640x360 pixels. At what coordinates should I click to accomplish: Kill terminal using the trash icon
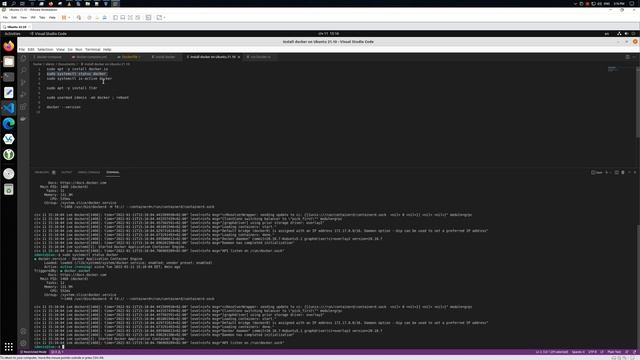pos(623,172)
